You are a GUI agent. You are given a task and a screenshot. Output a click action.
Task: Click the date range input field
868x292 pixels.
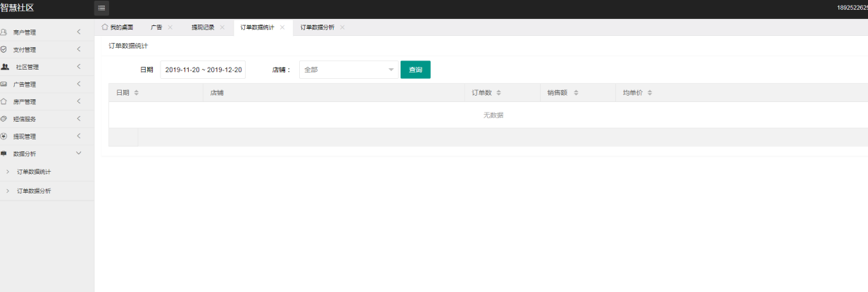click(x=203, y=70)
